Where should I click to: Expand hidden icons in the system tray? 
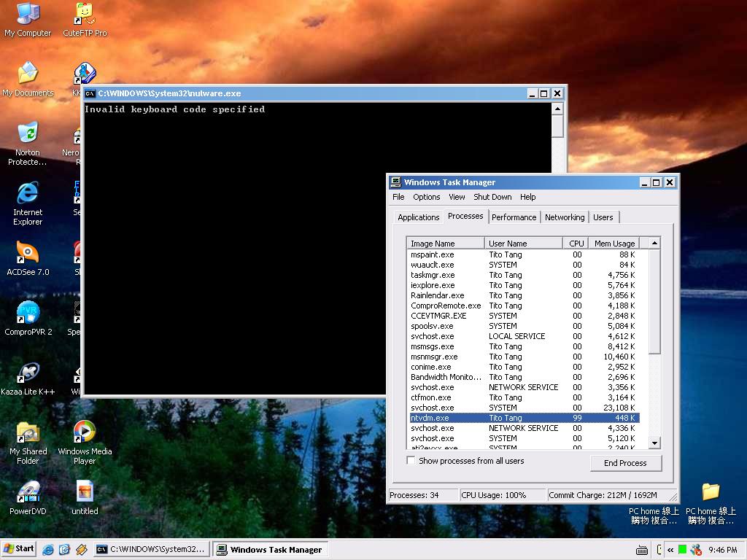tap(670, 549)
